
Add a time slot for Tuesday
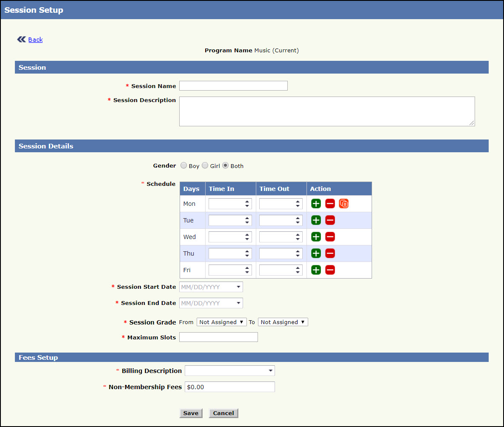click(x=316, y=220)
